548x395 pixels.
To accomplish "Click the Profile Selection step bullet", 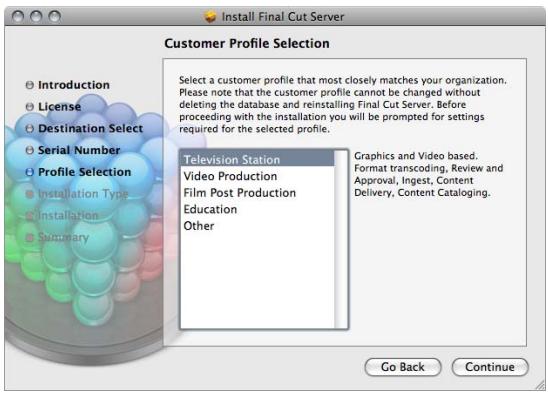I will [30, 172].
